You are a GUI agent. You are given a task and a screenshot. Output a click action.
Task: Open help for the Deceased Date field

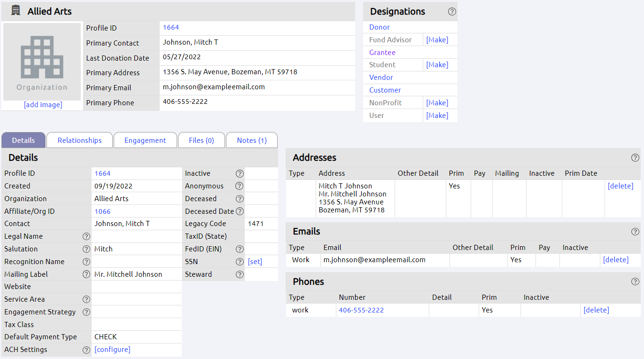pyautogui.click(x=240, y=211)
